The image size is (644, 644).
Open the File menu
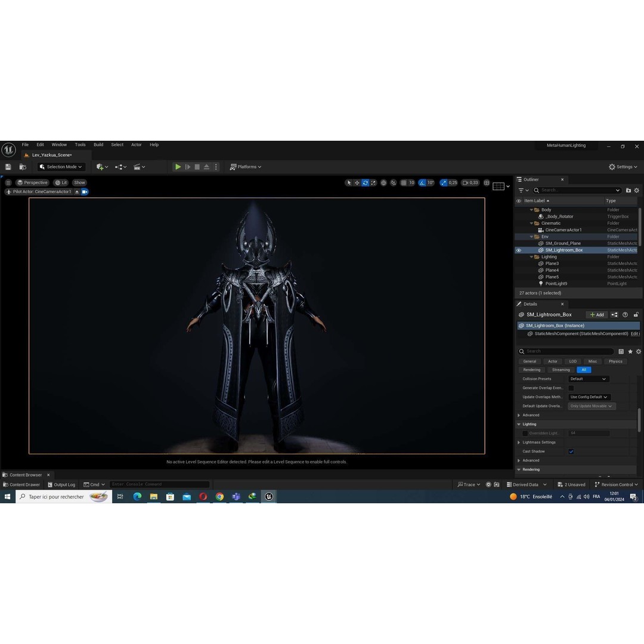25,144
